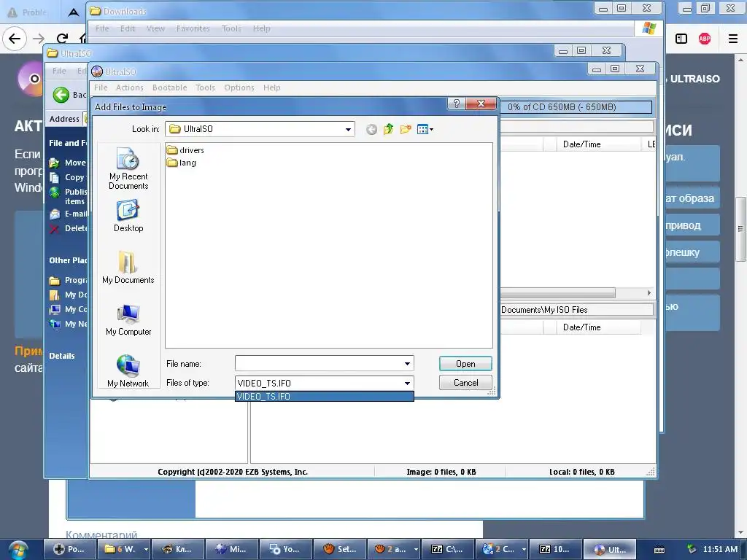
Task: Open UltraISO Options menu
Action: (239, 87)
